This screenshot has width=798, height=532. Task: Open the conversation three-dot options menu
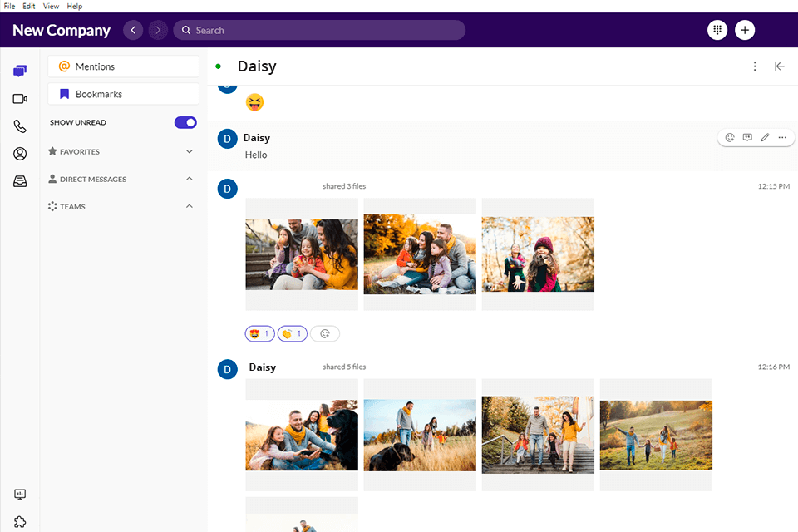coord(755,66)
